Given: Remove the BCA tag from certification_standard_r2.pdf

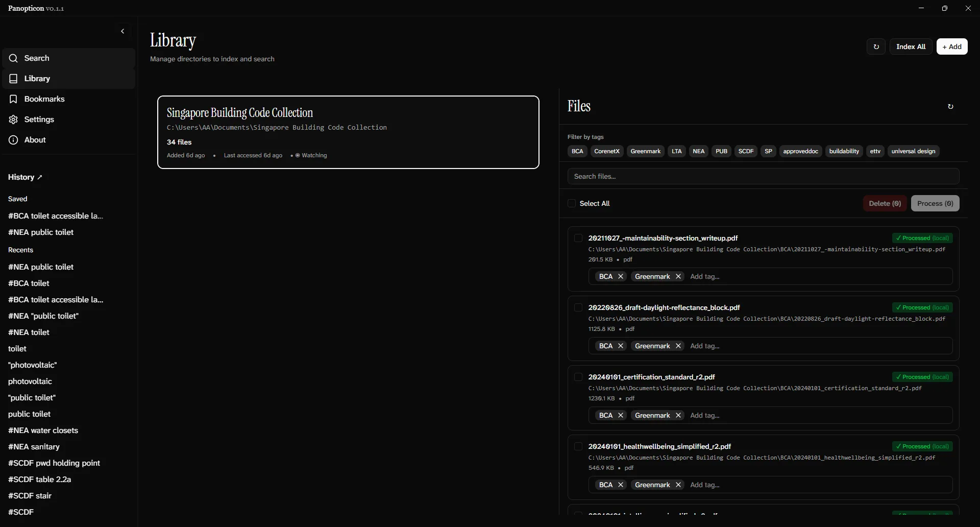Looking at the screenshot, I should (x=621, y=415).
